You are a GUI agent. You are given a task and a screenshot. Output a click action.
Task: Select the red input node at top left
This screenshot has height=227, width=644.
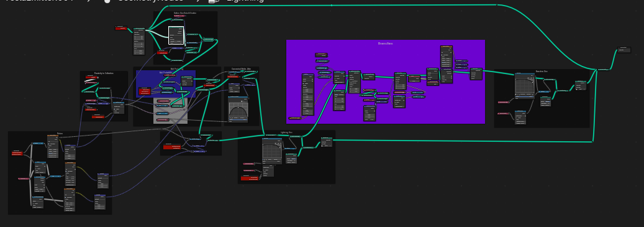coord(120,27)
